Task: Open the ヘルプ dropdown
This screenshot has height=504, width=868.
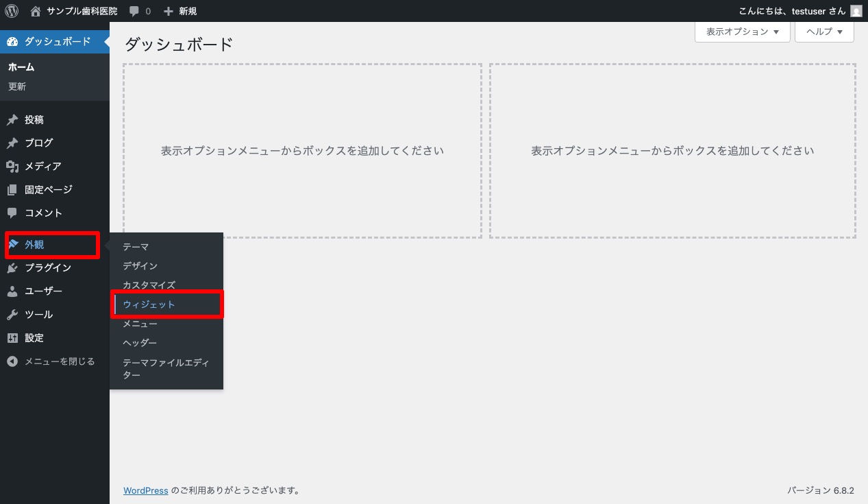Action: point(824,32)
